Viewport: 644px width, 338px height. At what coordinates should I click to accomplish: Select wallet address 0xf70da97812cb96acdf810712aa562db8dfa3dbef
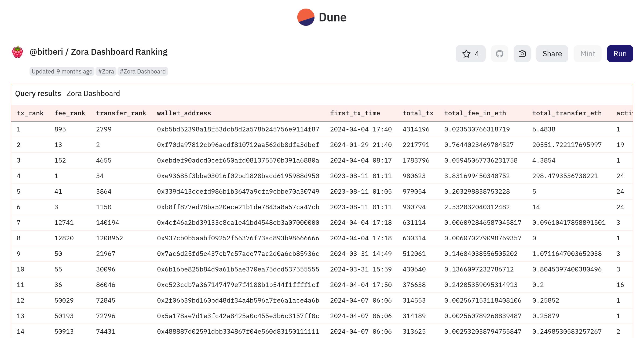tap(238, 145)
